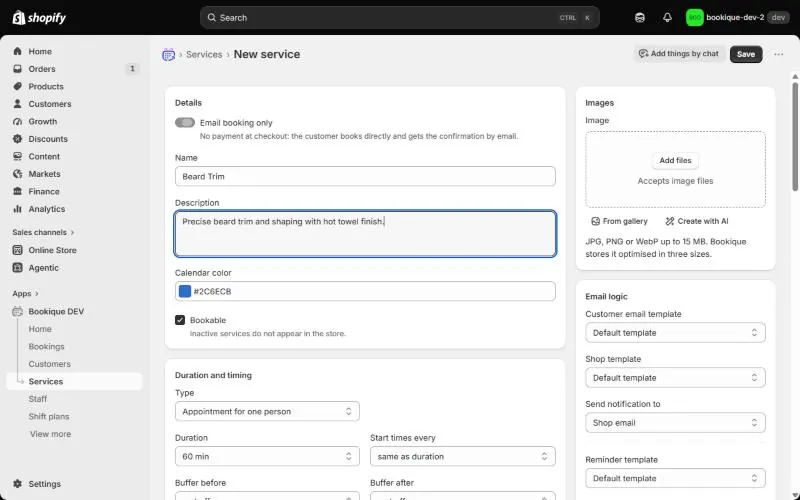The height and width of the screenshot is (500, 800).
Task: Open the three-dot more actions menu
Action: click(778, 54)
